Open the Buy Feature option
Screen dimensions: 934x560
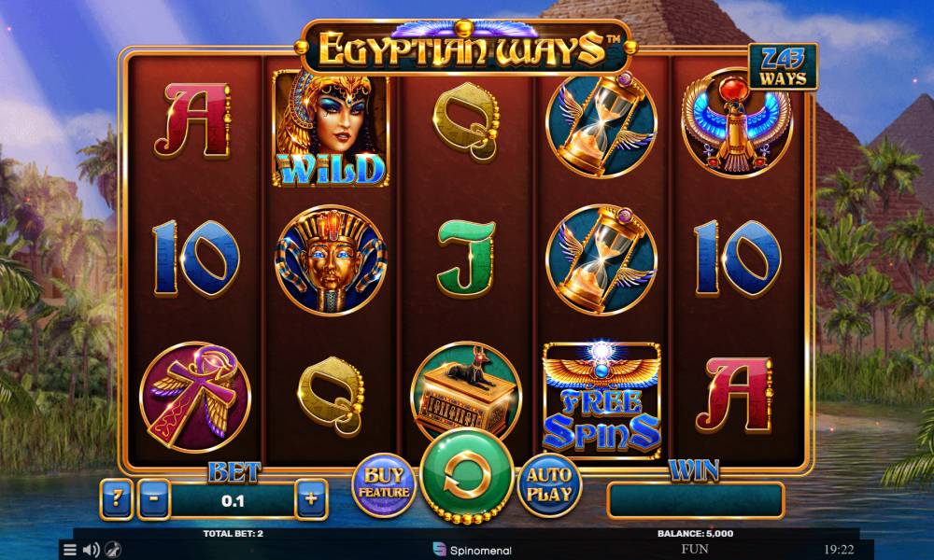[384, 483]
